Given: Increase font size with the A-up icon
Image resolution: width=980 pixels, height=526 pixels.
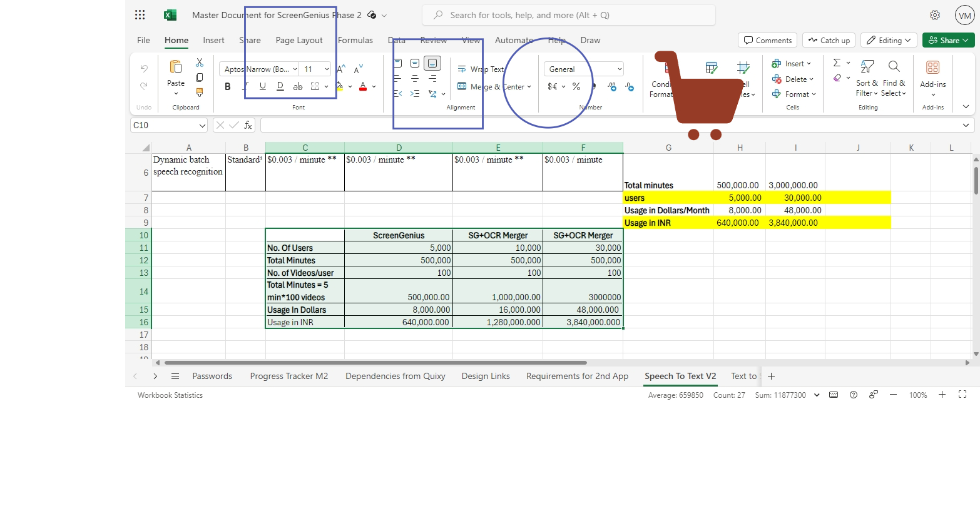Looking at the screenshot, I should tap(341, 69).
